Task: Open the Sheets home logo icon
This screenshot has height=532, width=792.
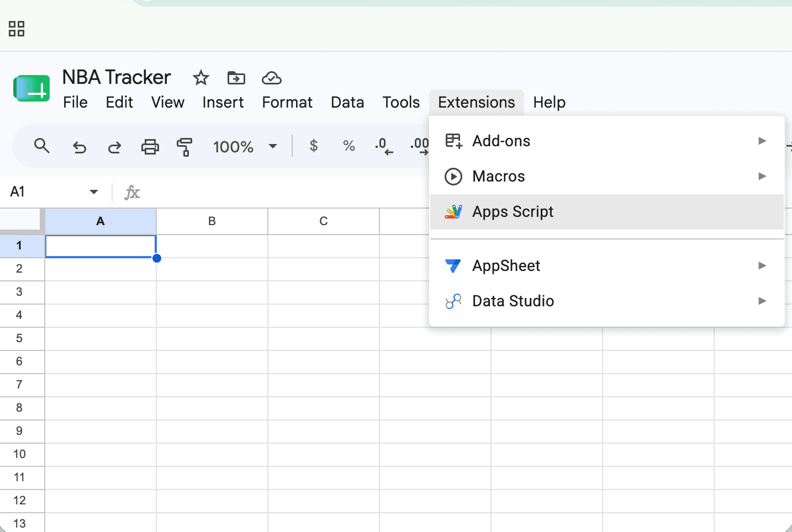Action: [x=31, y=88]
